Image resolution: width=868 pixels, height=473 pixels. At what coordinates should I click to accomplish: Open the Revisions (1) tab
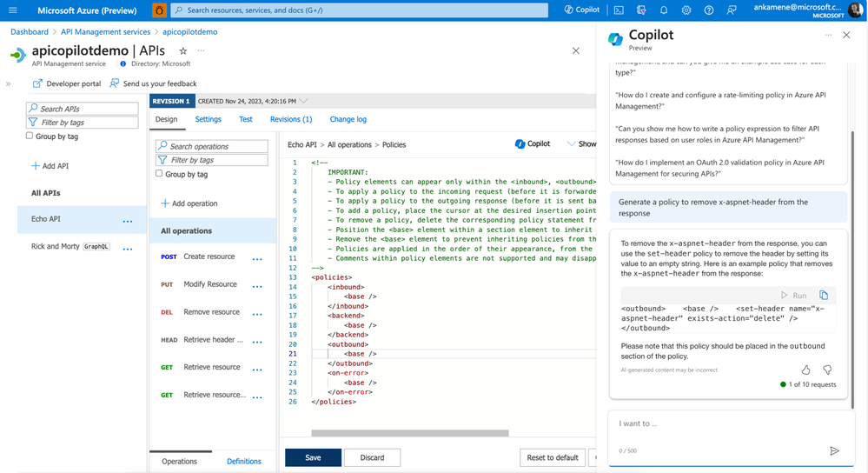coord(291,120)
